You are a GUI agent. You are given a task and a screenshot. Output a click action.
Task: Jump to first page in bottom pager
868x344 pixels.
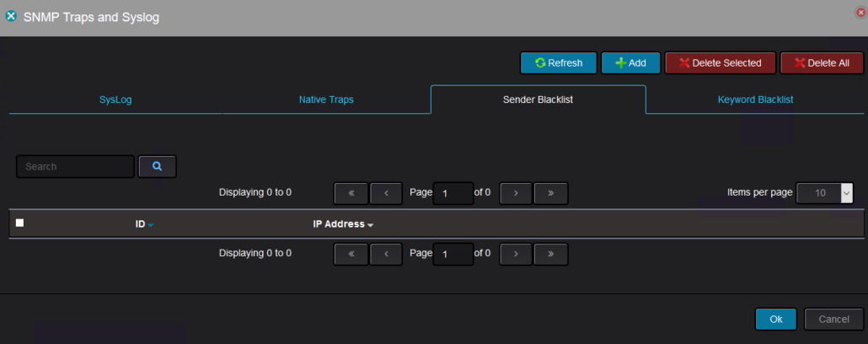click(x=351, y=254)
